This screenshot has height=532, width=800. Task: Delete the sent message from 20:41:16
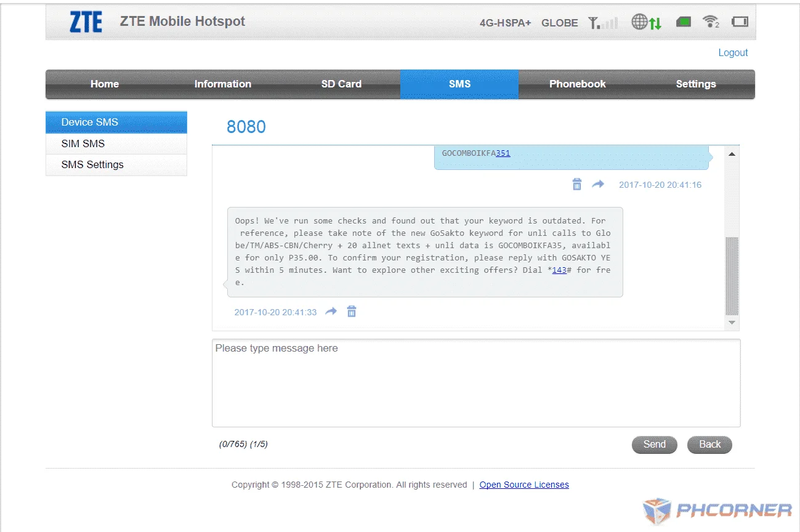click(577, 184)
